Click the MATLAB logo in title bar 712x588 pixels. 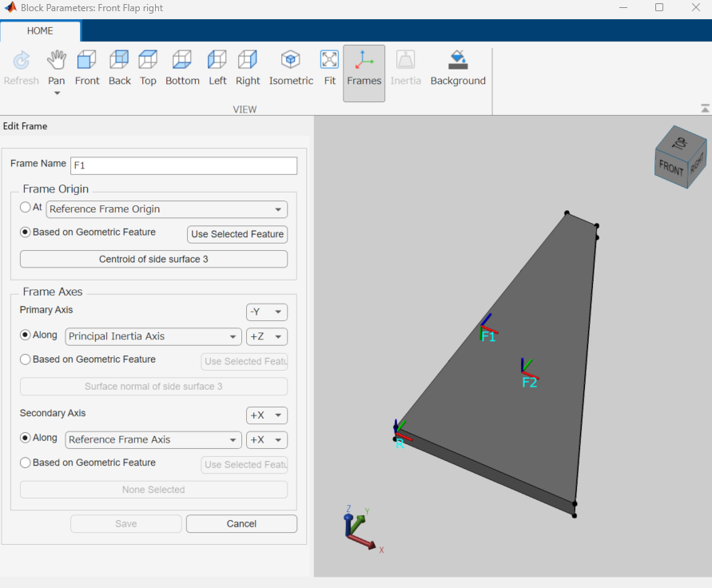[10, 7]
